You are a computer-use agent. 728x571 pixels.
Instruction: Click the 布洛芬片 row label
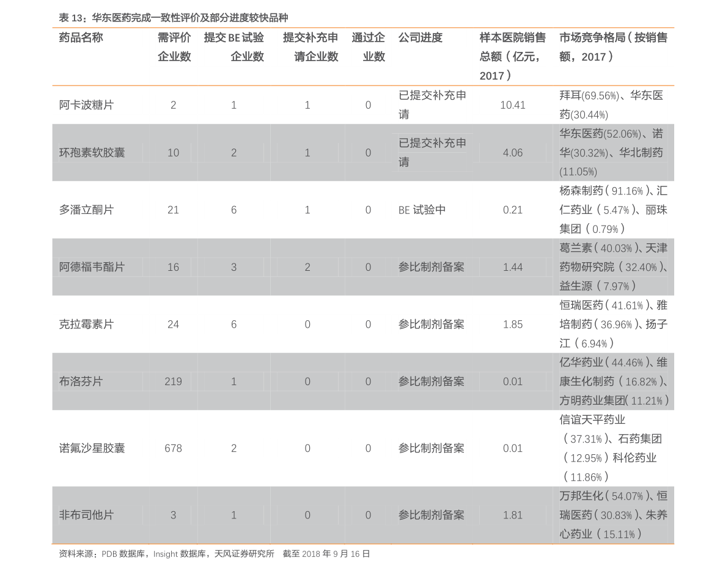tap(81, 381)
